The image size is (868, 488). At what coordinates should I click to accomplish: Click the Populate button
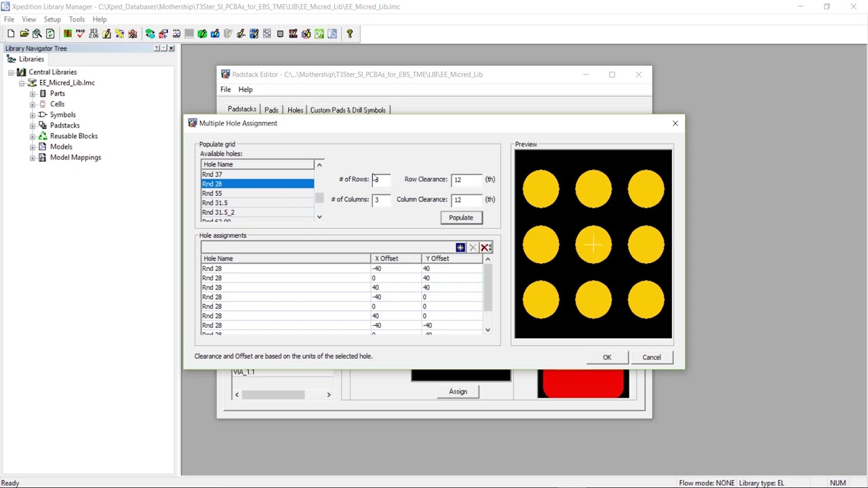point(461,218)
